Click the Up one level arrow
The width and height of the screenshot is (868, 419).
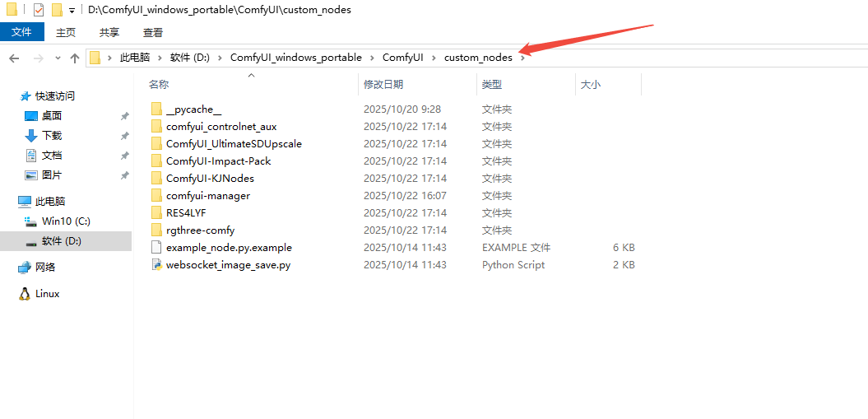75,58
